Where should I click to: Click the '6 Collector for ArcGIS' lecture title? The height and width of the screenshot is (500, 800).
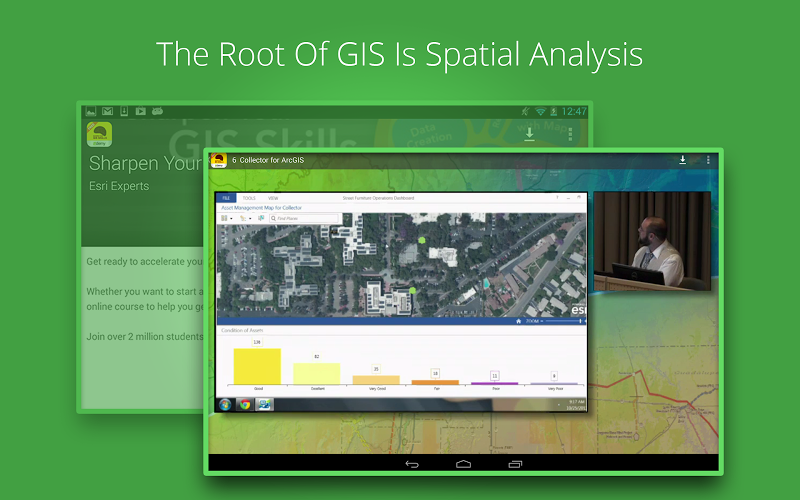[x=268, y=160]
